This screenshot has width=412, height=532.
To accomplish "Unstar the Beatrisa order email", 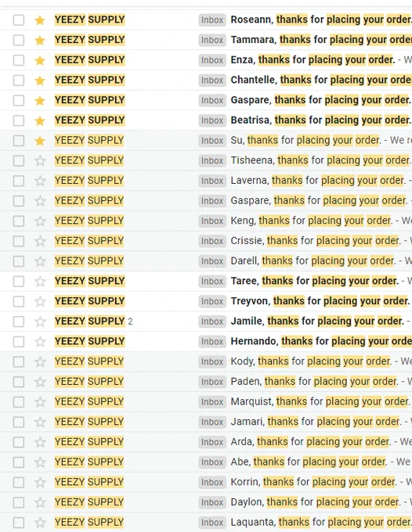I will 40,120.
